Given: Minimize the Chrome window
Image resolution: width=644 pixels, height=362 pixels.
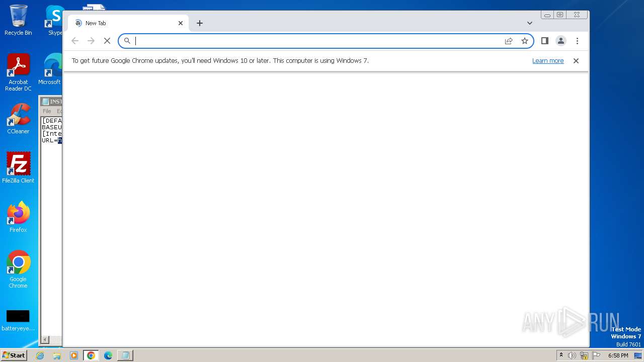Looking at the screenshot, I should click(547, 15).
